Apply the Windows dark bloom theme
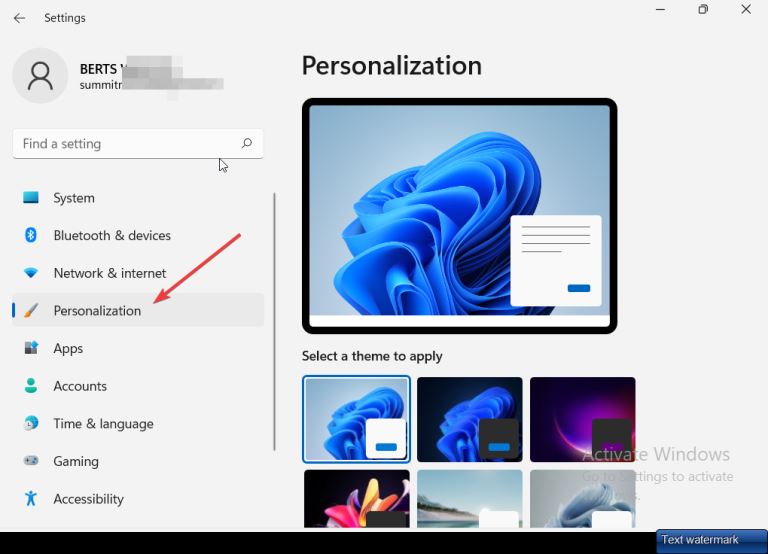Viewport: 768px width, 554px height. tap(470, 419)
